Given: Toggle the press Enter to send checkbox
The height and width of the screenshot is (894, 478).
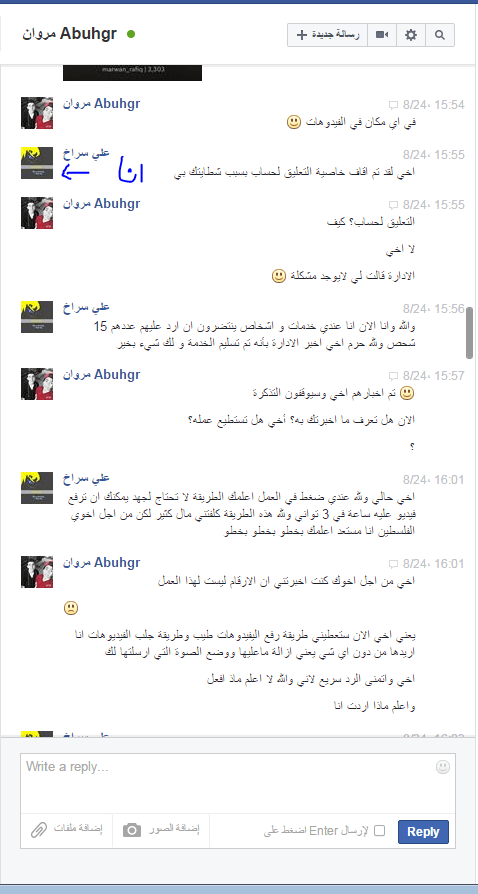Looking at the screenshot, I should point(379,831).
